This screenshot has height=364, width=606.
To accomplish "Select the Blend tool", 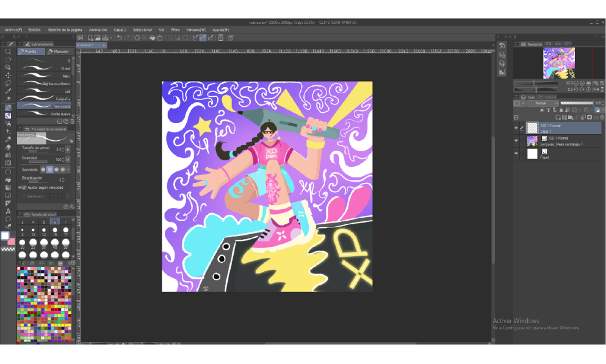I will click(8, 155).
